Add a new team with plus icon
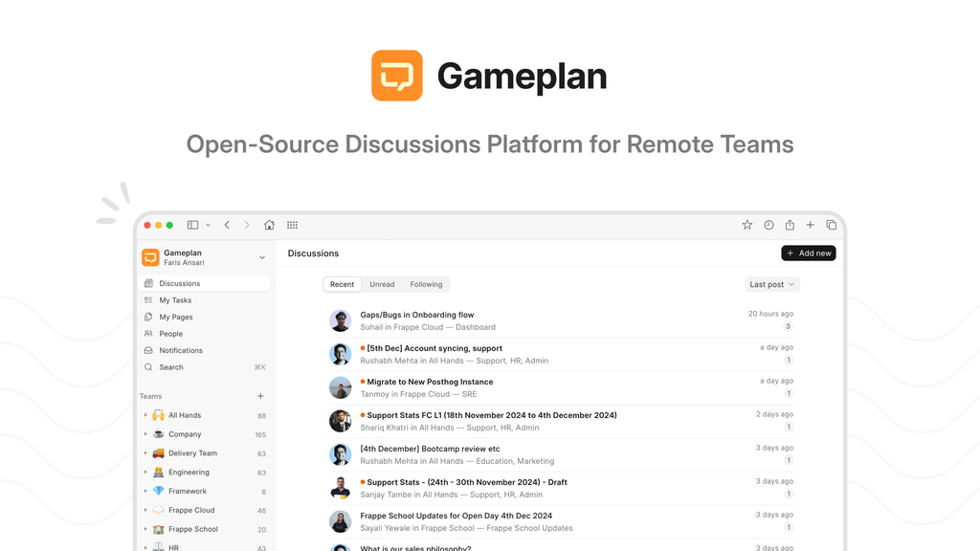 tap(260, 396)
